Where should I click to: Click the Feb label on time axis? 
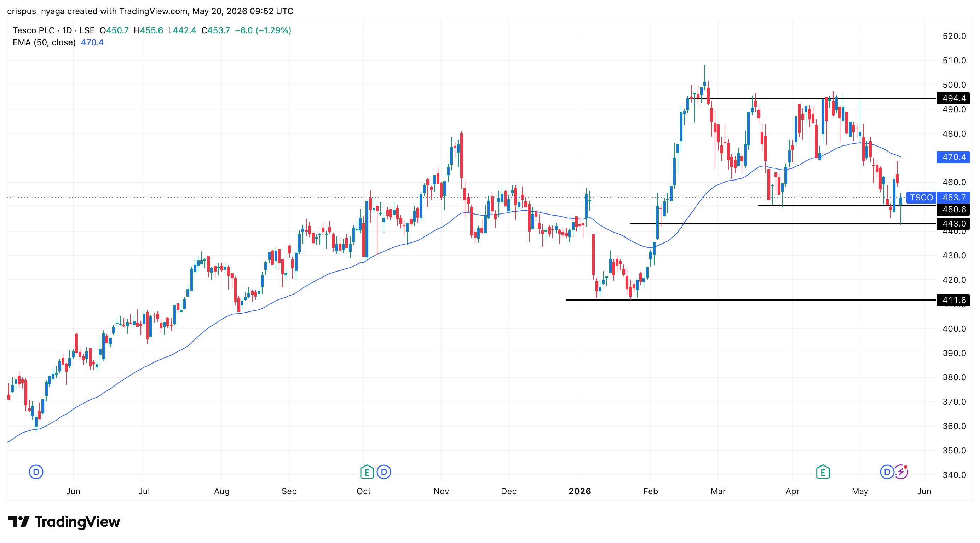pos(651,491)
